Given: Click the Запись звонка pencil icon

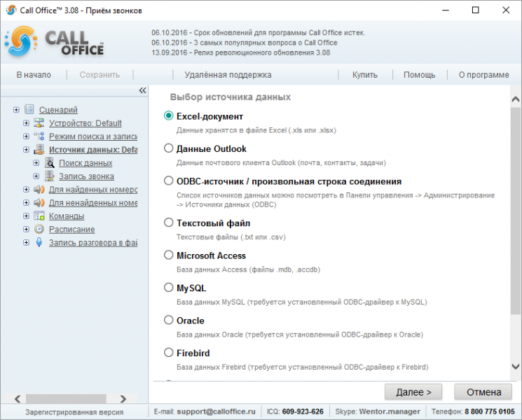Looking at the screenshot, I should click(49, 176).
